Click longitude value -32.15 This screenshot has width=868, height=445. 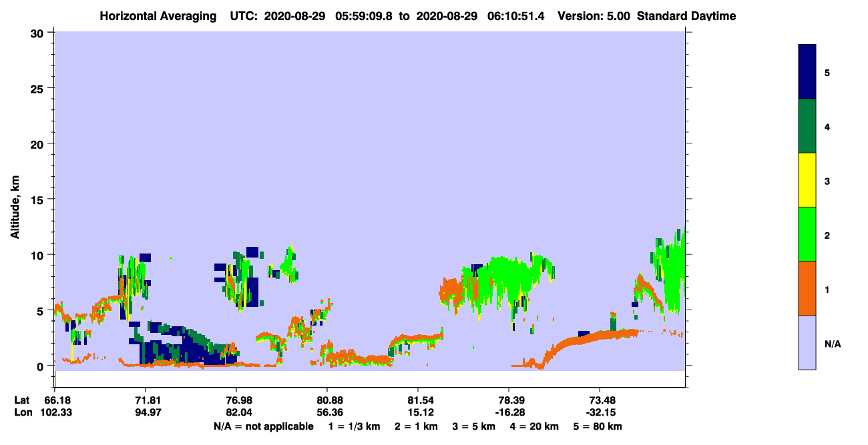(x=600, y=413)
